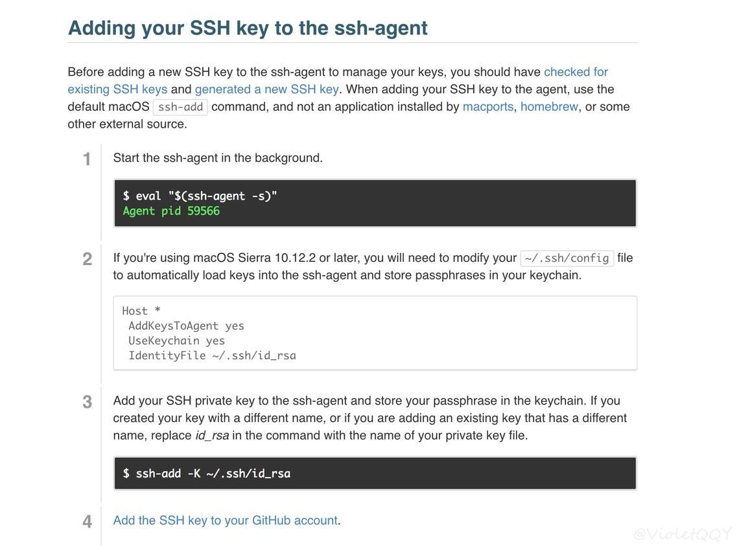
Task: Click the step number 2 marker
Action: [x=88, y=259]
